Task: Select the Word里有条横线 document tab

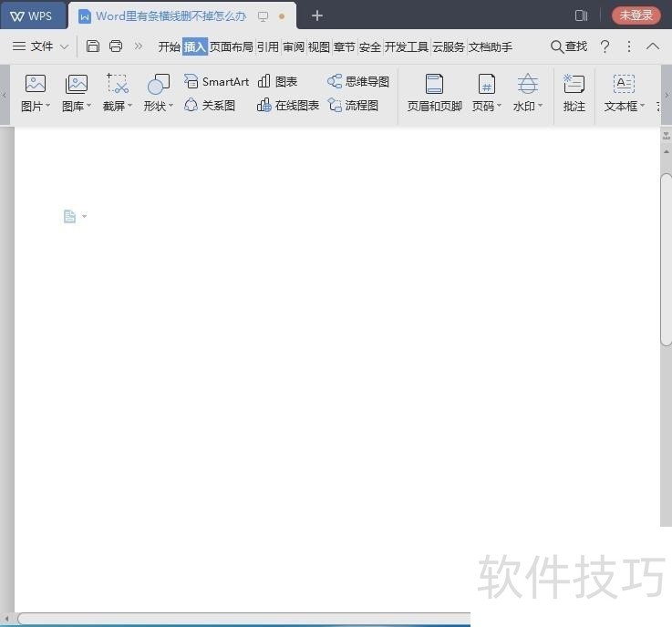Action: click(x=171, y=16)
